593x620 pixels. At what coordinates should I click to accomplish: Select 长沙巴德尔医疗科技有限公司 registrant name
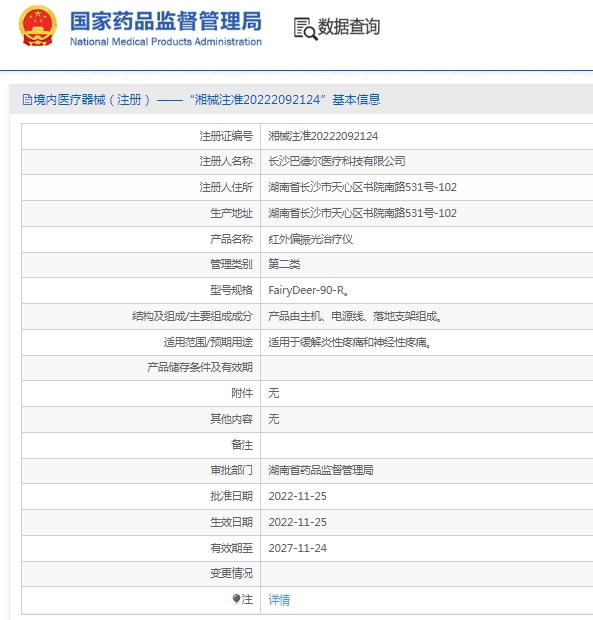337,161
